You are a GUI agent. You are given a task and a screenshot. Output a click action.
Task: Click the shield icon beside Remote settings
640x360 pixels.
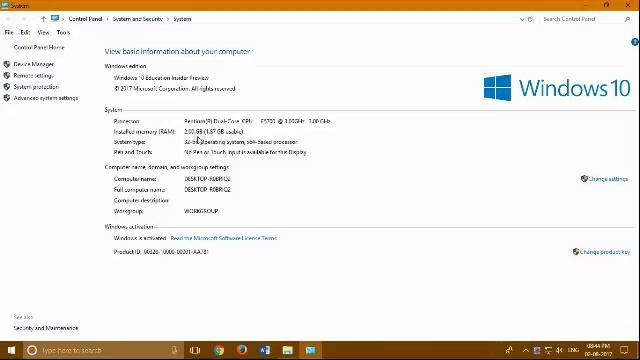pyautogui.click(x=7, y=76)
